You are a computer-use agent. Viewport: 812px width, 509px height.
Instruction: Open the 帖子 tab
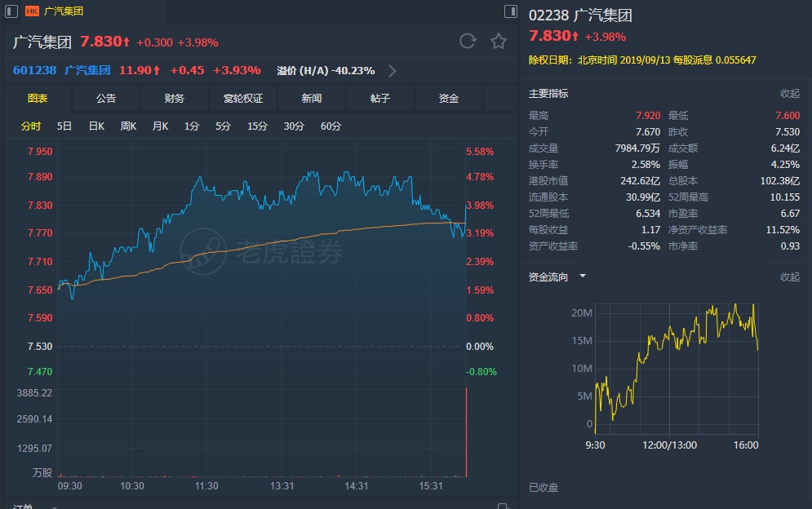click(x=379, y=99)
